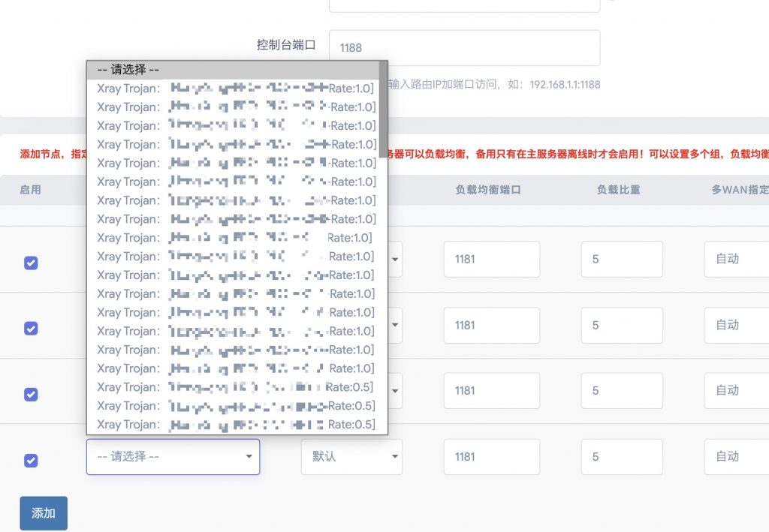Click the 负载比重 field in the second row
Viewport: 769px width, 532px height.
621,325
